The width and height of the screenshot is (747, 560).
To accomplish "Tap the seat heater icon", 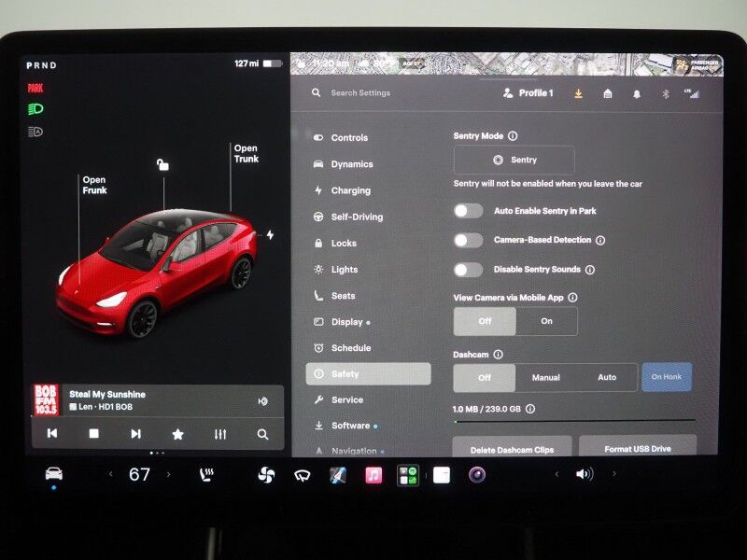I will (x=206, y=475).
